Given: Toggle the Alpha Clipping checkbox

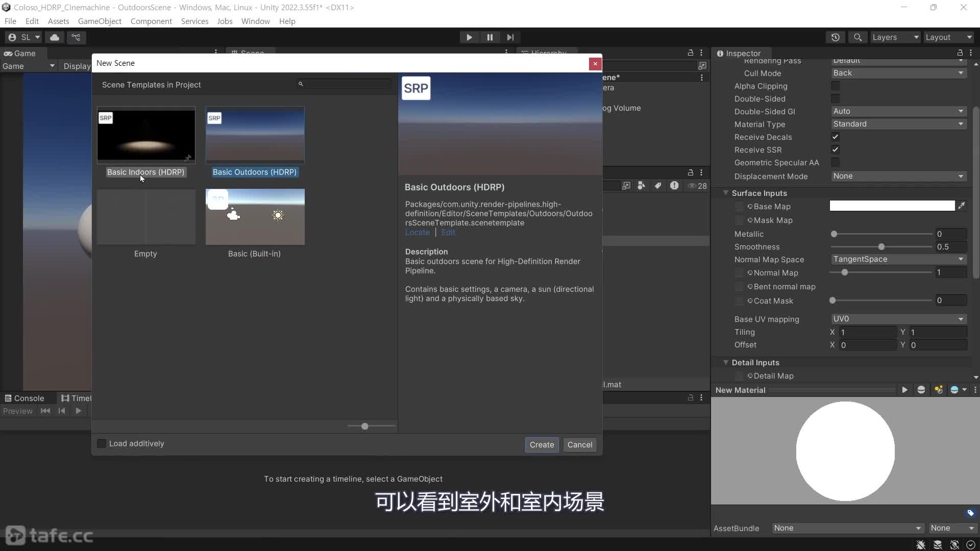Looking at the screenshot, I should coord(835,86).
